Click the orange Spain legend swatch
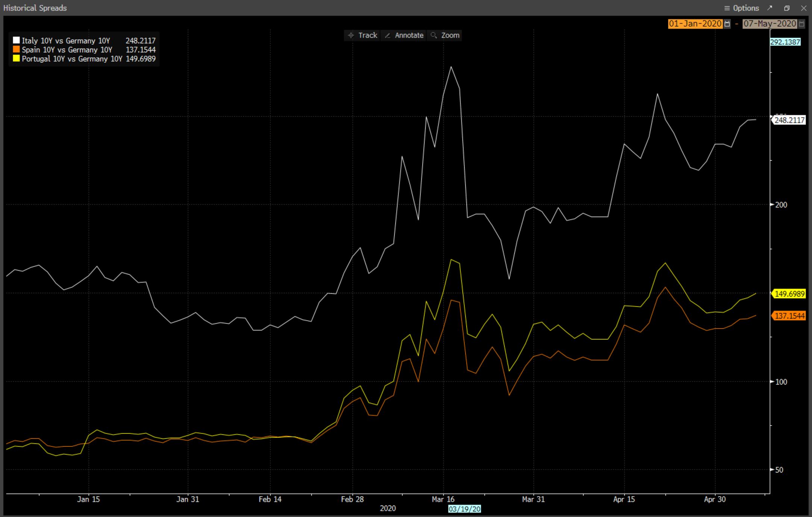Image resolution: width=812 pixels, height=517 pixels. click(16, 49)
